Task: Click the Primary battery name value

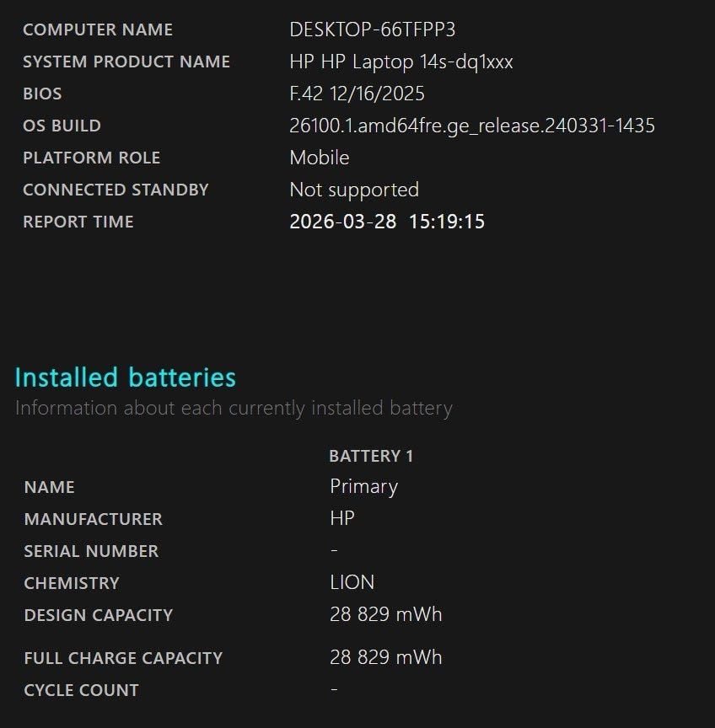Action: click(x=363, y=487)
